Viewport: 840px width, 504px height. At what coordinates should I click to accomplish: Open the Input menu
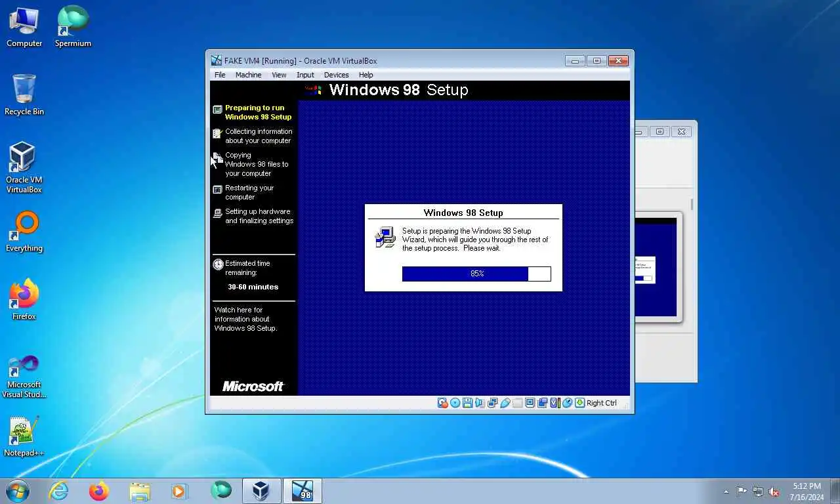coord(305,75)
